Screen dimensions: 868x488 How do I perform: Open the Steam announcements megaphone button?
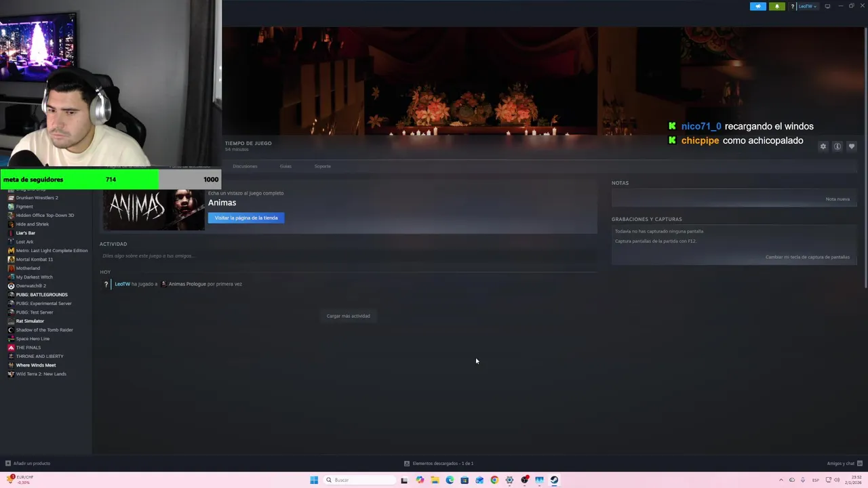757,6
